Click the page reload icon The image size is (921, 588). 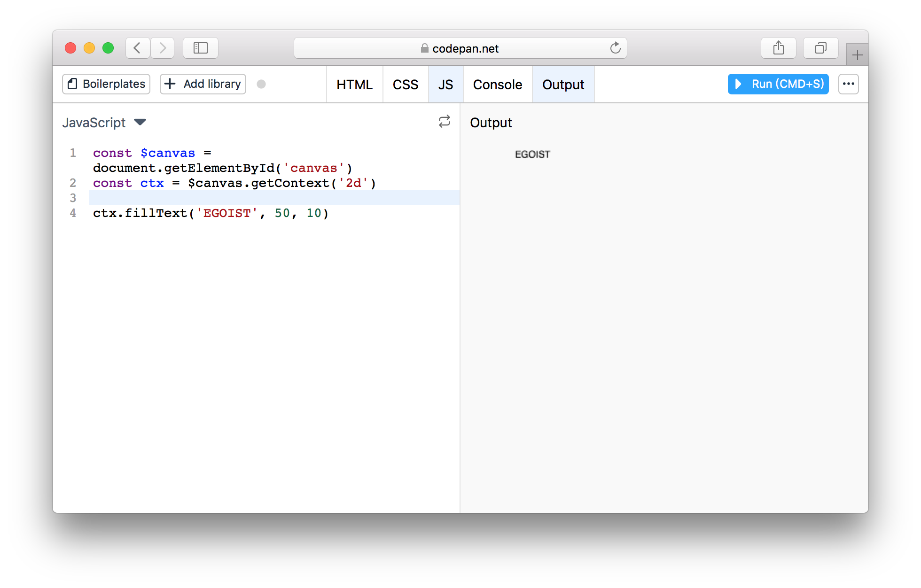tap(615, 48)
